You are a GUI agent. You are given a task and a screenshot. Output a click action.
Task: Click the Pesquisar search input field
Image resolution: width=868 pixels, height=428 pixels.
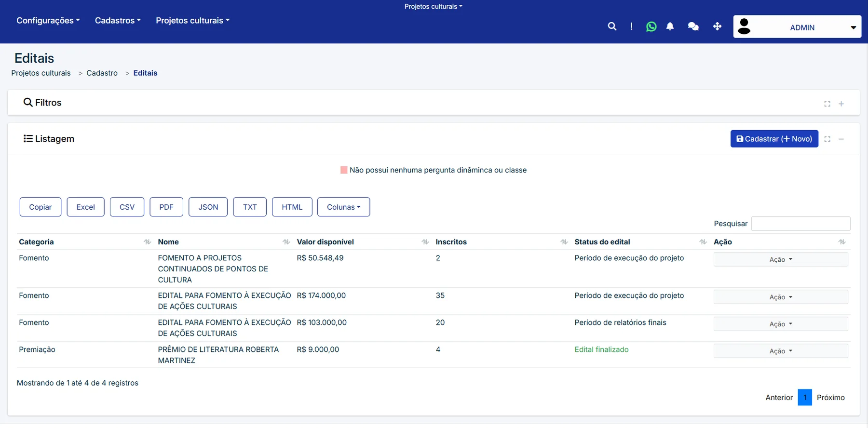800,224
